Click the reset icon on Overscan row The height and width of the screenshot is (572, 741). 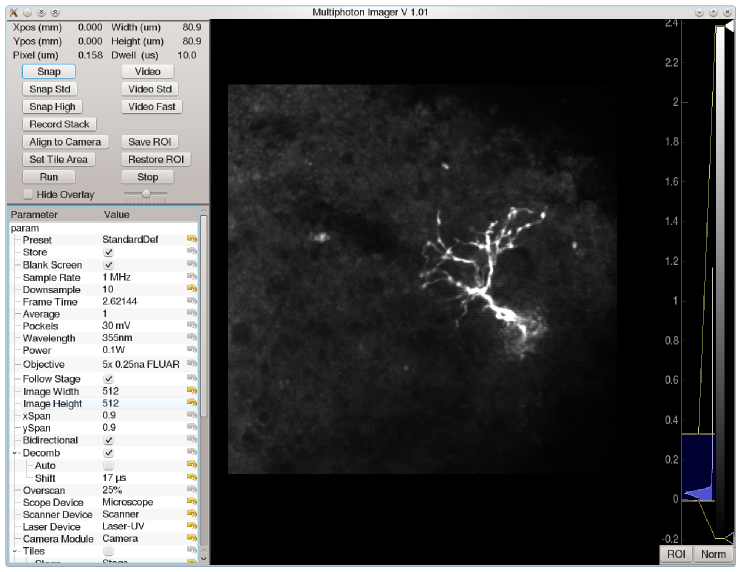[x=192, y=489]
